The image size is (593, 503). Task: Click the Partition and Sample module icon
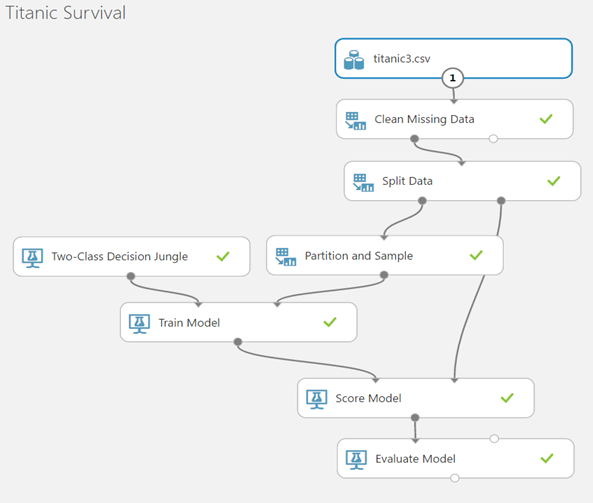point(286,257)
